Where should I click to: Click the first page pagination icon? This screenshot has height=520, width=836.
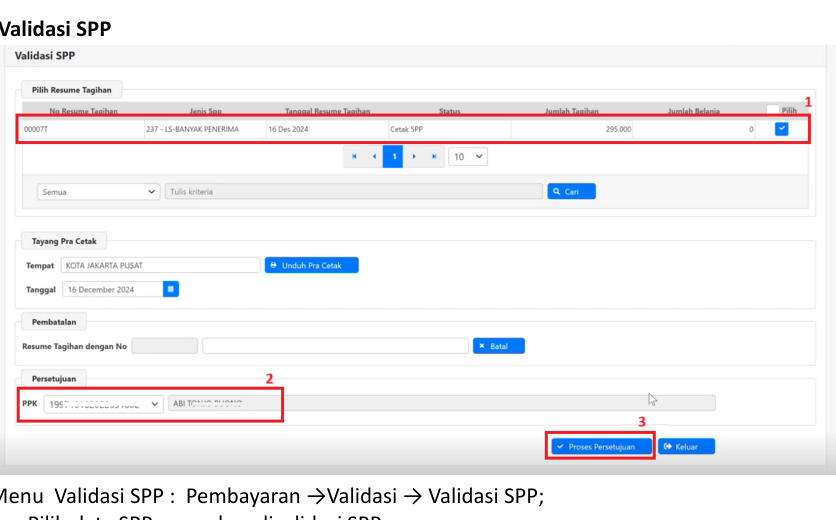point(354,157)
